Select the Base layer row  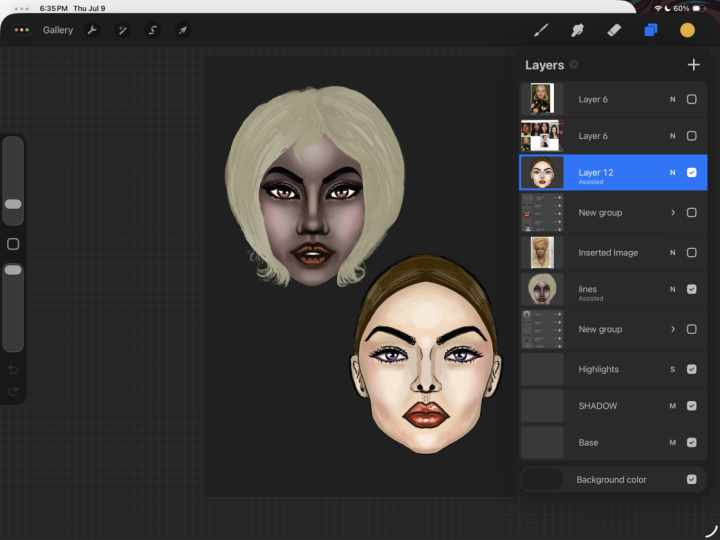point(613,443)
